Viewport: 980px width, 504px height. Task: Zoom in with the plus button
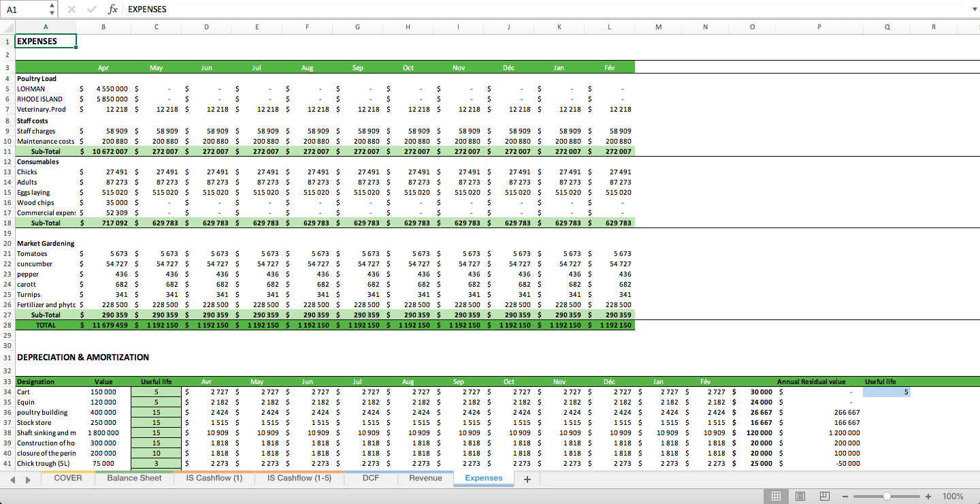coord(928,496)
